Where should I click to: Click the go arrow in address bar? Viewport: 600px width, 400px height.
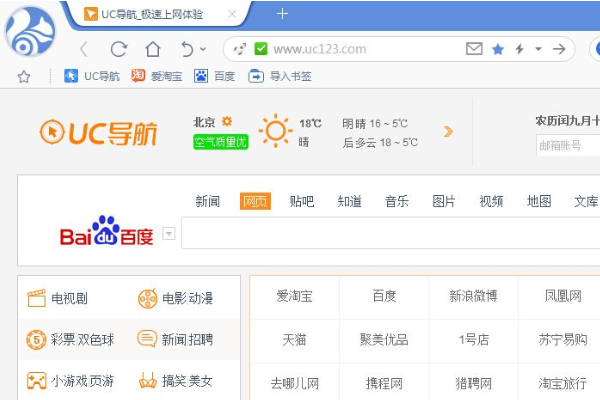(559, 49)
